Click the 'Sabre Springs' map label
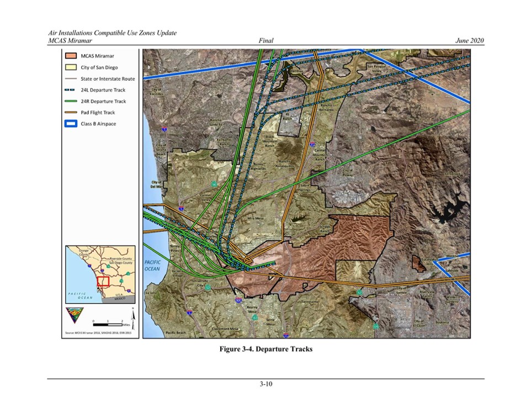Screen dimensions: 532x412 point(305,188)
